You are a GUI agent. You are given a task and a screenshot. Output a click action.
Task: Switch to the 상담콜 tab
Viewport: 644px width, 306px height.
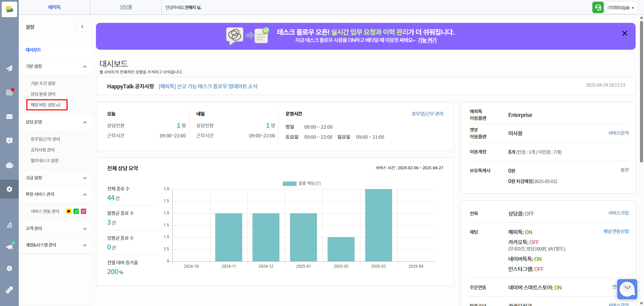pos(126,7)
